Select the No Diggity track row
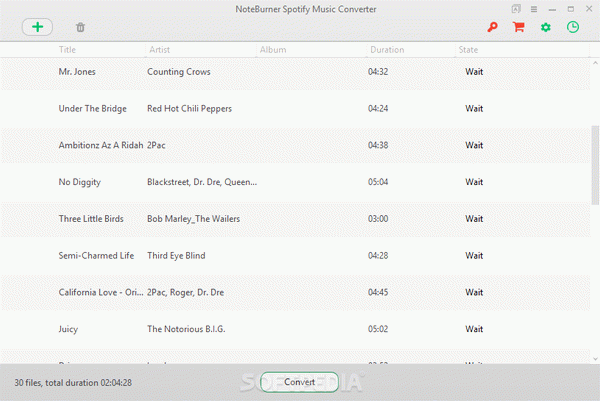This screenshot has height=401, width=600. point(295,182)
